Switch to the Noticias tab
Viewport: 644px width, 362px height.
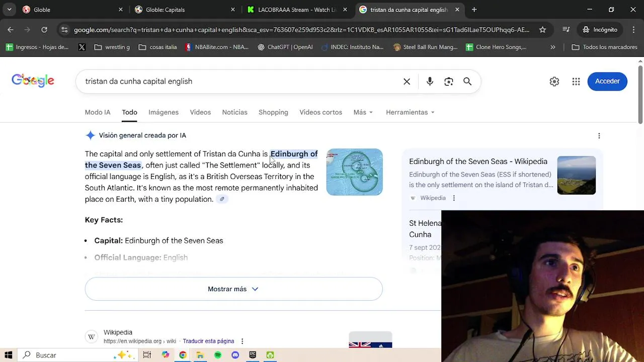(234, 113)
